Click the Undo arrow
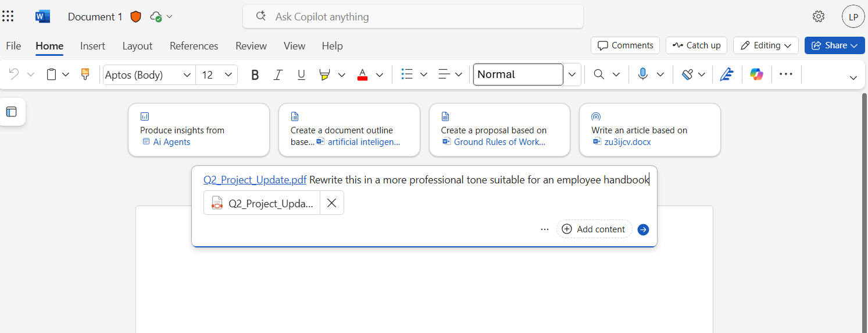Image resolution: width=868 pixels, height=333 pixels. pos(14,75)
